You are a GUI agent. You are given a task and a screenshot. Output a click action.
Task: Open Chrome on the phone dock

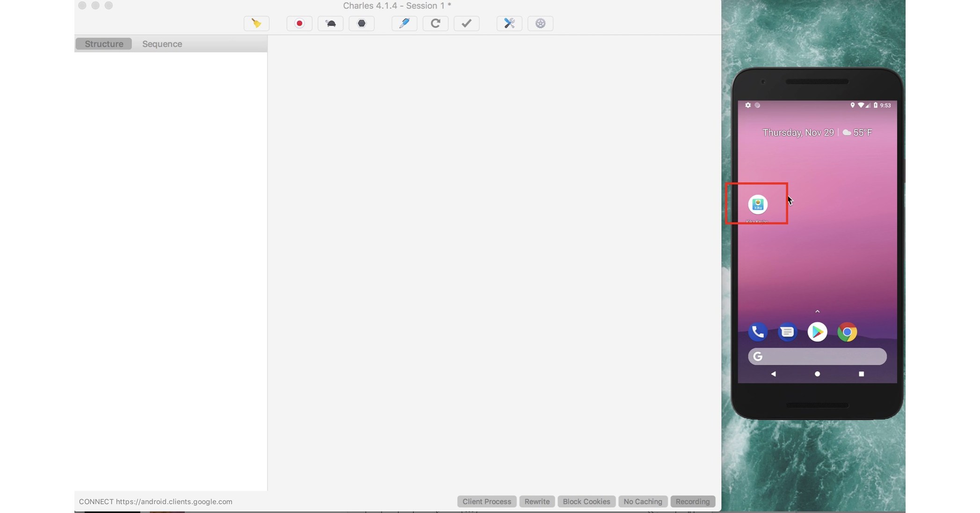click(x=847, y=332)
